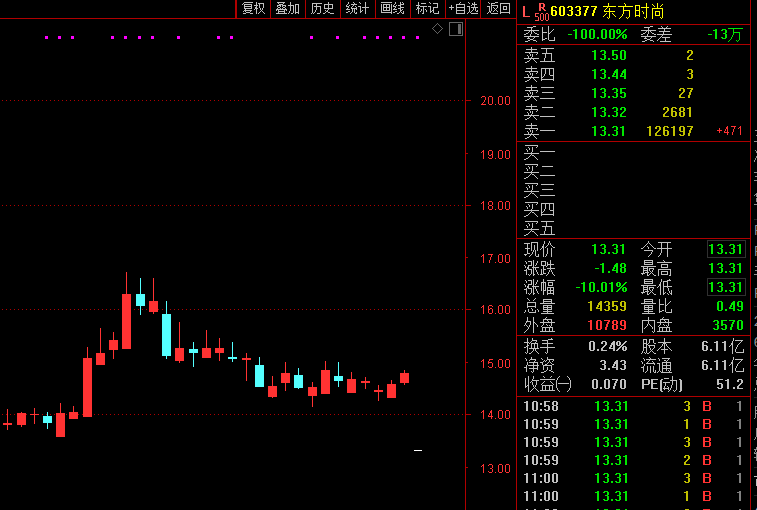Viewport: 757px width, 510px height.
Task: Toggle the side panel layout icon
Action: pyautogui.click(x=456, y=29)
